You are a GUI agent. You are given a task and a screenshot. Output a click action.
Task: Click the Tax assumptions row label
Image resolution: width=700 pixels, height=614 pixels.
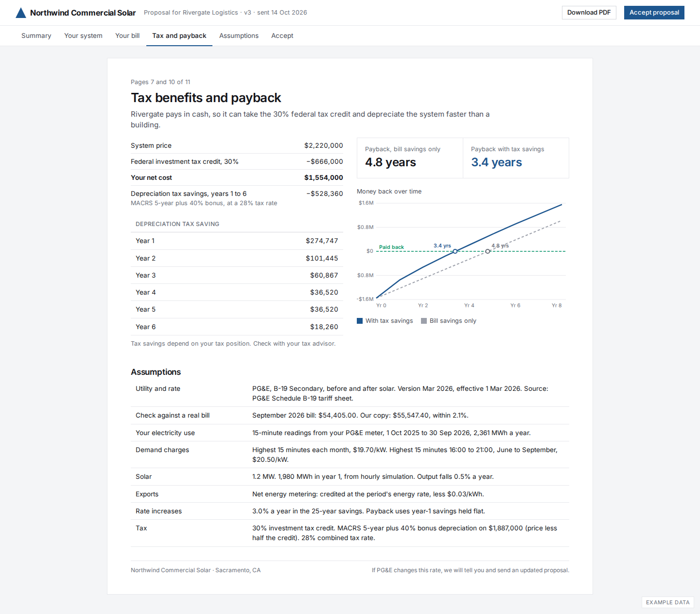141,528
